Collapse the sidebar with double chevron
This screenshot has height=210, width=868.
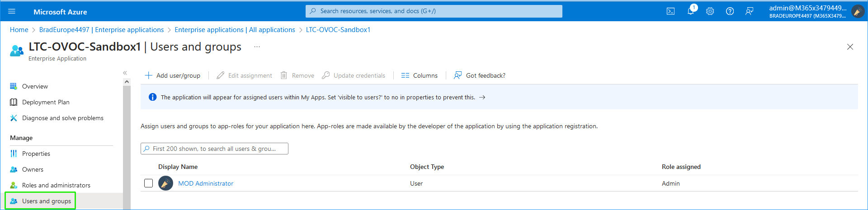125,73
